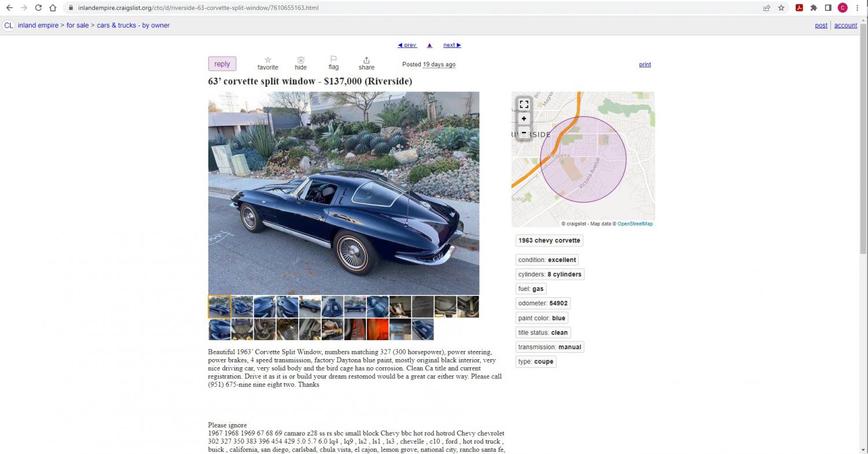Screen dimensions: 868x454
Task: Go to the next listing
Action: pyautogui.click(x=452, y=45)
